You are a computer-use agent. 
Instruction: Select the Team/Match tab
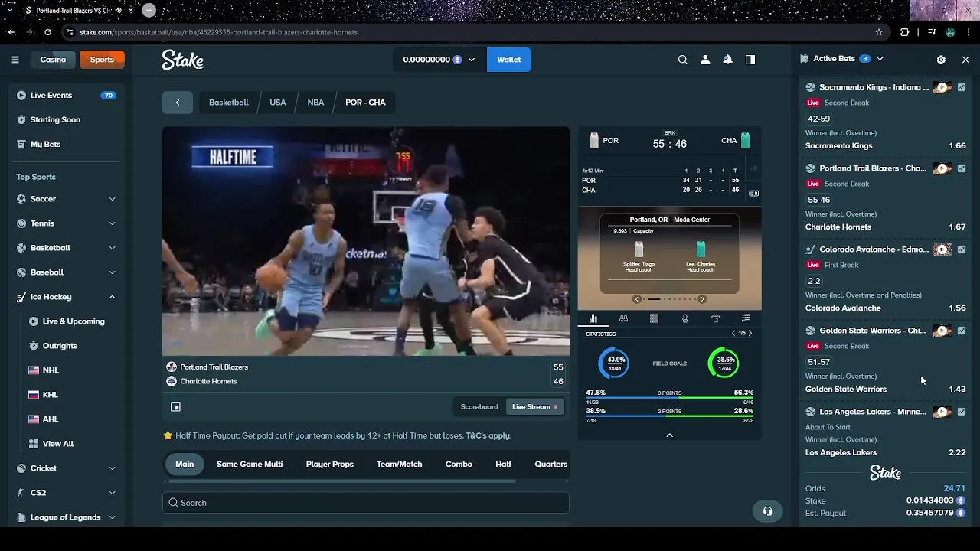399,464
